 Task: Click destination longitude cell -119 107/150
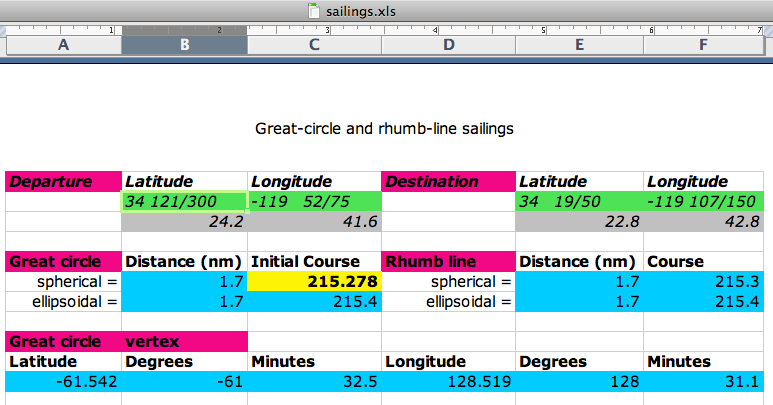703,202
